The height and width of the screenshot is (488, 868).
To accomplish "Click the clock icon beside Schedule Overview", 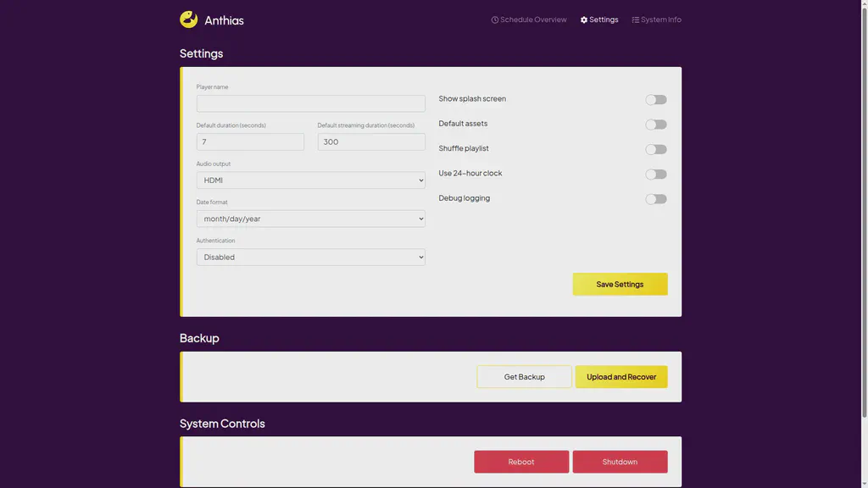I will (493, 19).
